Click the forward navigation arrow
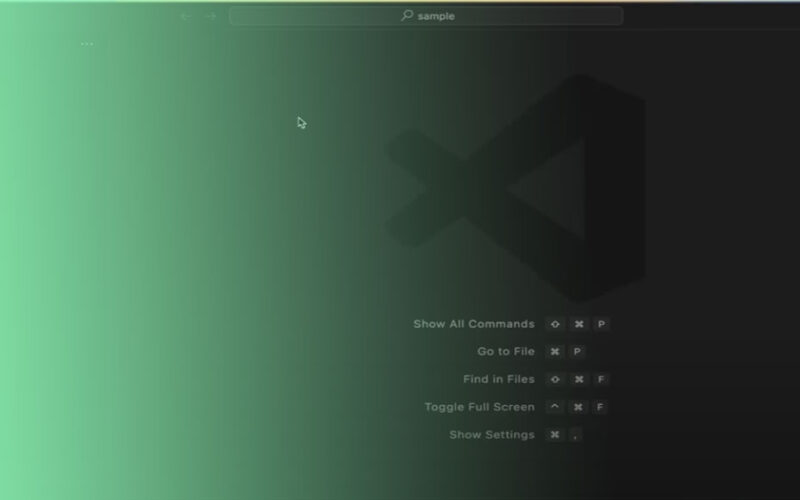Screen dimensions: 800x500 coord(210,16)
